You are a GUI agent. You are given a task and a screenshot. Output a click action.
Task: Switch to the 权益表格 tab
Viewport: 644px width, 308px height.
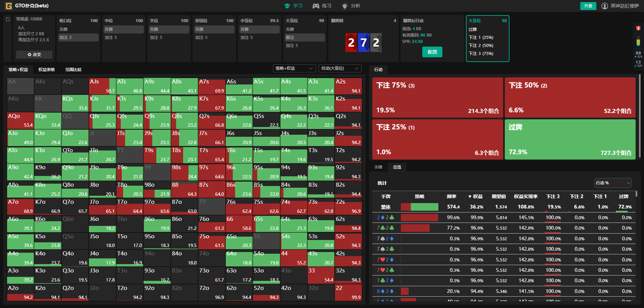click(x=46, y=70)
